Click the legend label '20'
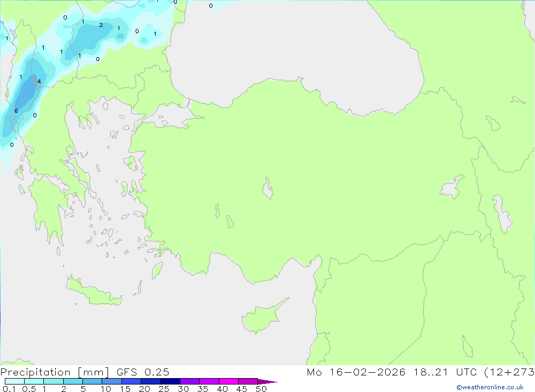The width and height of the screenshot is (535, 392). tap(144, 389)
